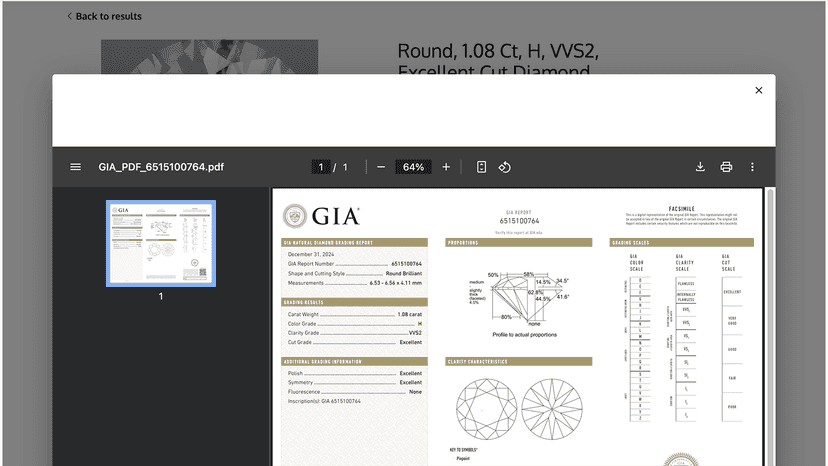Click the 64% zoom level field
828x466 pixels.
(413, 167)
